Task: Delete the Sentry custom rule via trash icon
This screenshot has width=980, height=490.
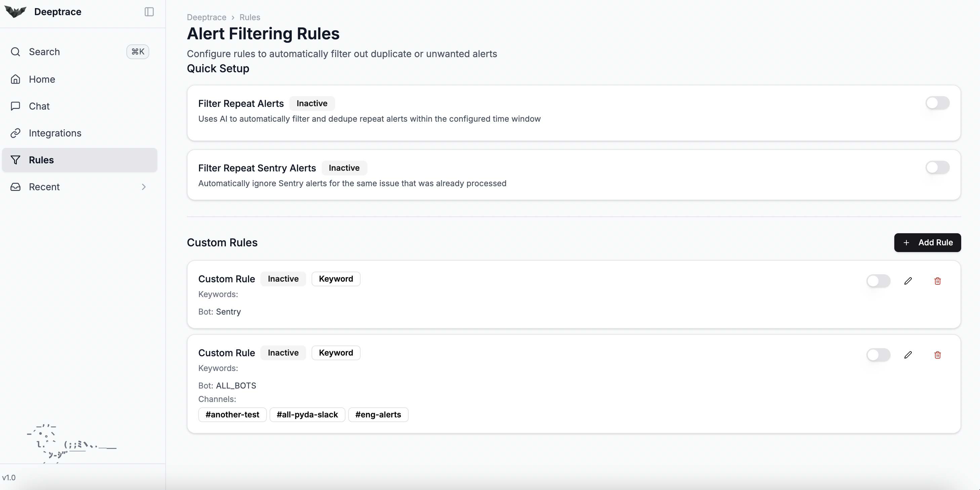Action: click(937, 281)
